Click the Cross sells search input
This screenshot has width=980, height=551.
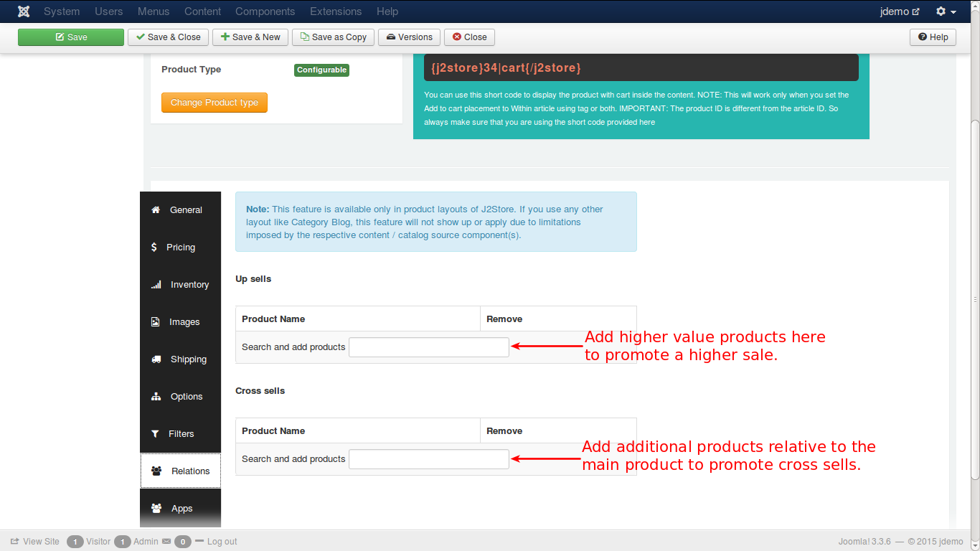coord(428,459)
